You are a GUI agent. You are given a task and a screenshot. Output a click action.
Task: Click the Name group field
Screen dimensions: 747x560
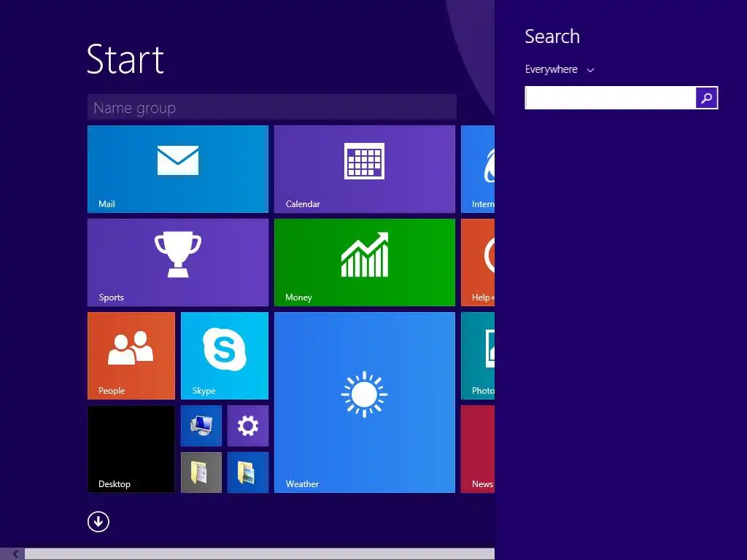pos(272,107)
